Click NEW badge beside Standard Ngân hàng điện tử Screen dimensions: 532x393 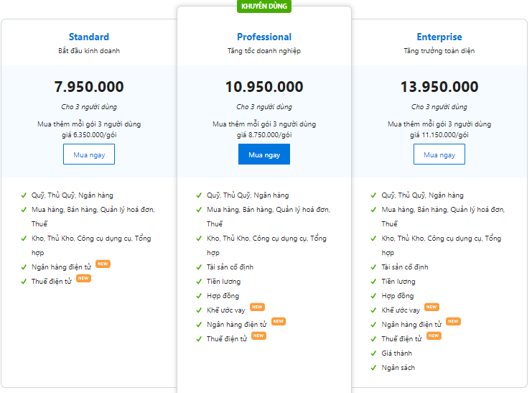point(103,264)
